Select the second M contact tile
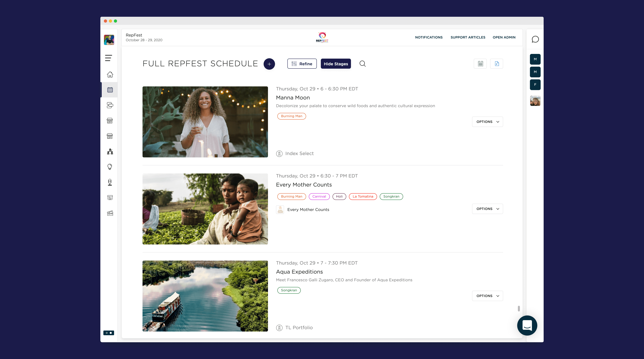Screen dimensions: 644x359 click(x=535, y=72)
